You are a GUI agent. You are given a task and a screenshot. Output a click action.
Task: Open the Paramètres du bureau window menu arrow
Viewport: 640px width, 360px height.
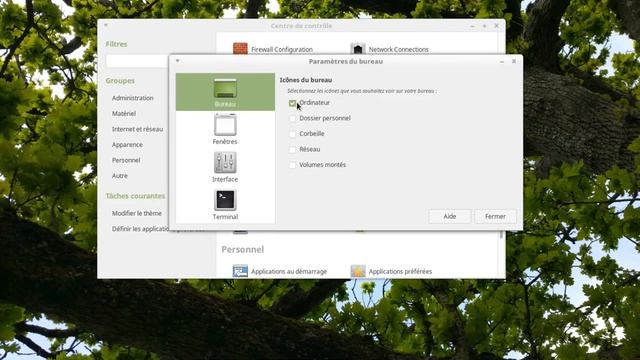coord(178,61)
